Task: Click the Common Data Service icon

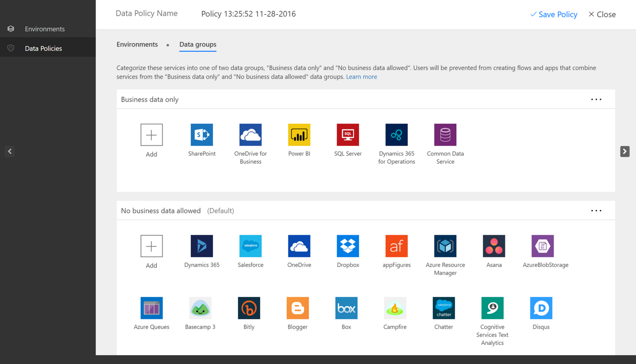Action: [445, 135]
